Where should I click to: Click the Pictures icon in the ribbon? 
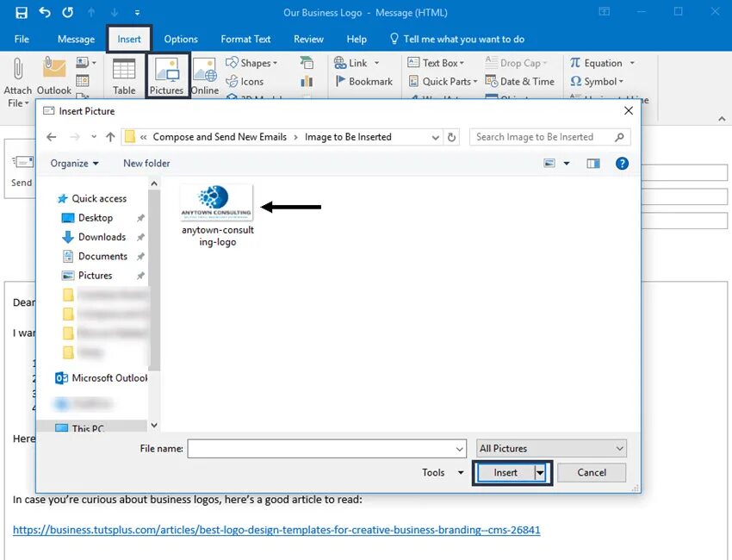pos(167,70)
